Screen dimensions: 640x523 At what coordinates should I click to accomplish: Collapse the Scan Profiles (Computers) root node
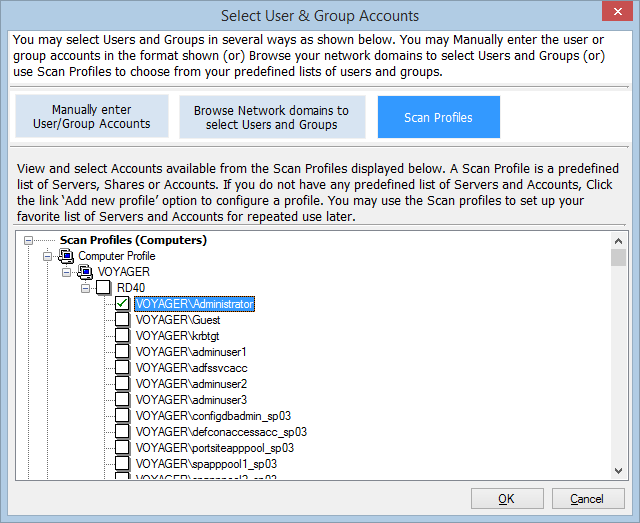(29, 240)
